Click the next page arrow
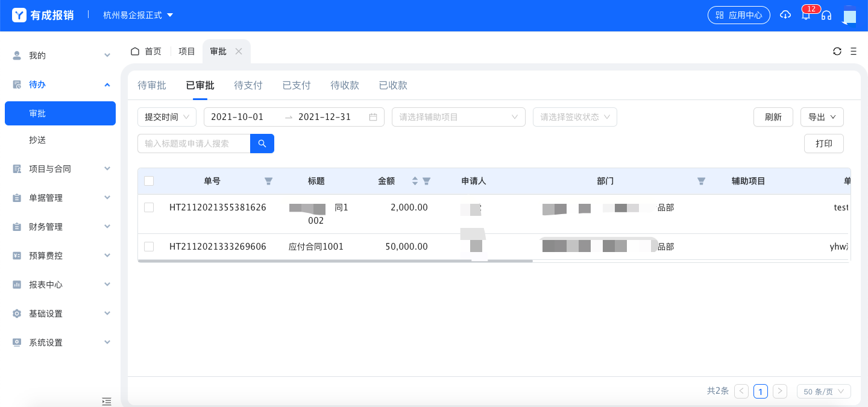The width and height of the screenshot is (868, 407). click(780, 391)
